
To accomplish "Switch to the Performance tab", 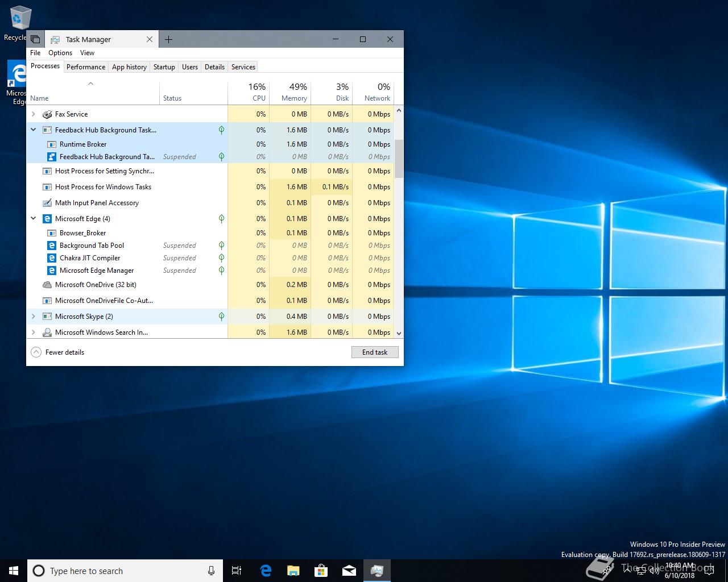I will coord(86,67).
